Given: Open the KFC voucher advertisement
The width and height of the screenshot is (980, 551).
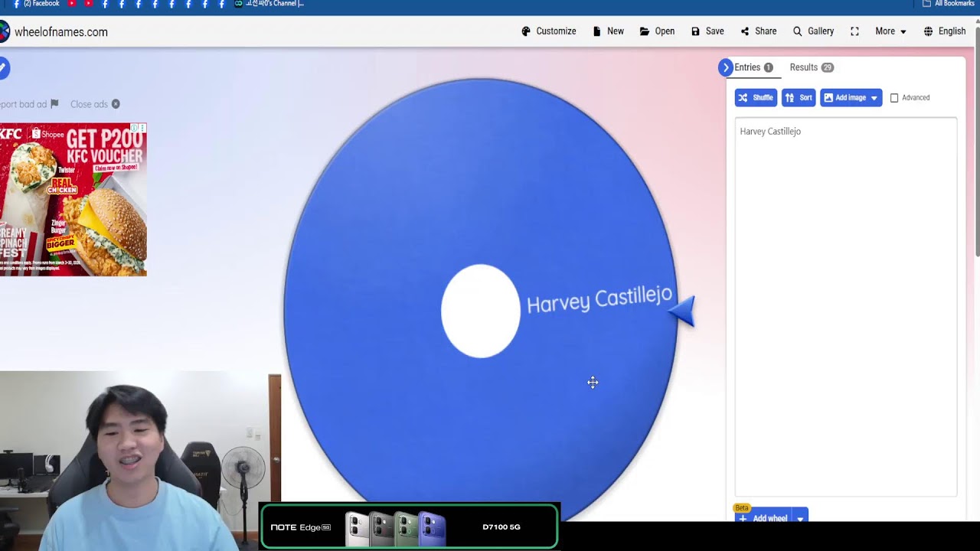Looking at the screenshot, I should (x=73, y=199).
